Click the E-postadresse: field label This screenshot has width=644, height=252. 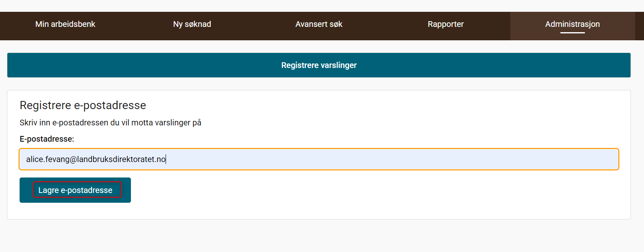tap(47, 139)
